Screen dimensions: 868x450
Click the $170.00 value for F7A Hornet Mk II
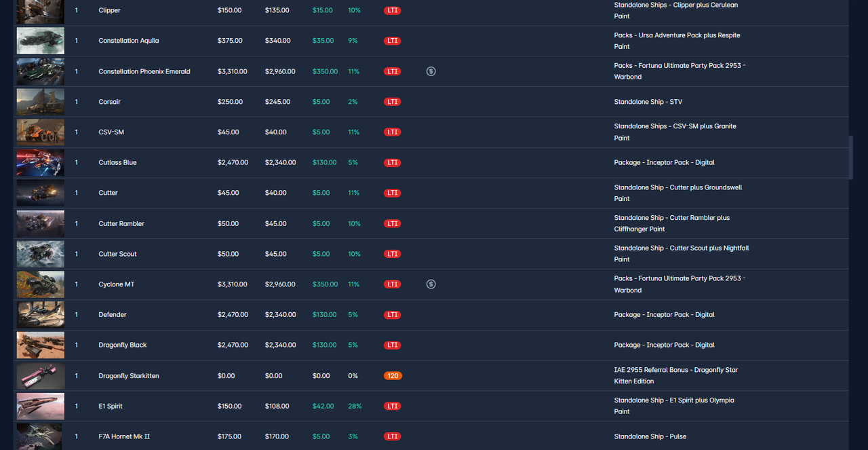click(277, 436)
